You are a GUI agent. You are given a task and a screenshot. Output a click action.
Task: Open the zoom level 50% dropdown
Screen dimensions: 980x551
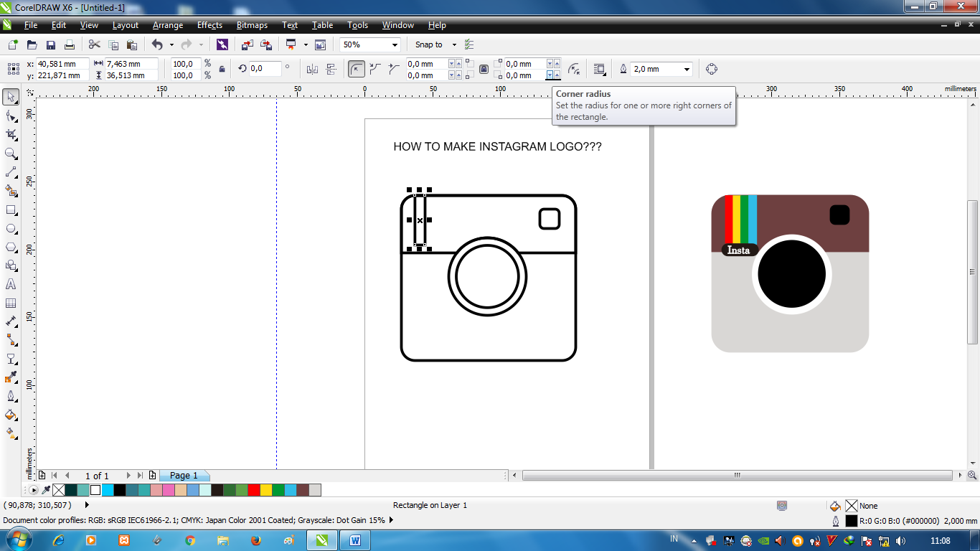pyautogui.click(x=395, y=44)
